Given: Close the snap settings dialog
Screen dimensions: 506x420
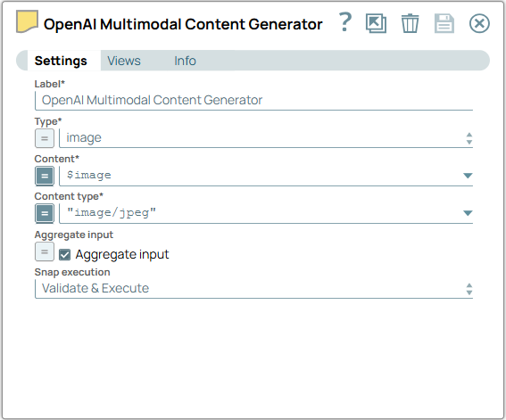Looking at the screenshot, I should [479, 23].
